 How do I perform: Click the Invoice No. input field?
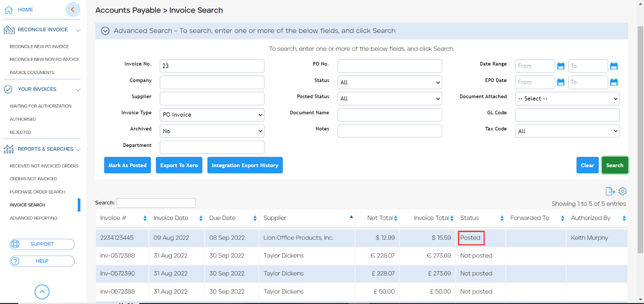click(212, 66)
